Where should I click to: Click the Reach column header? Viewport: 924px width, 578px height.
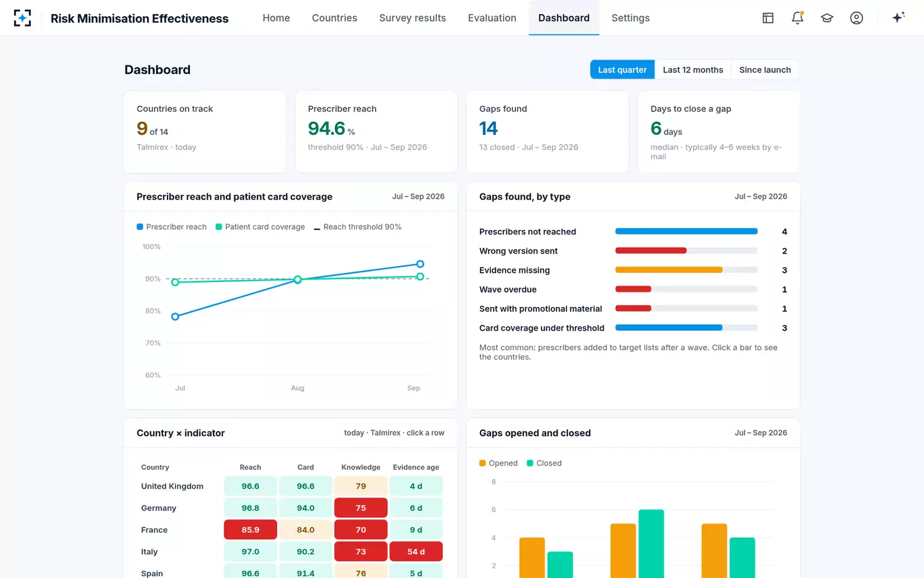click(x=250, y=467)
